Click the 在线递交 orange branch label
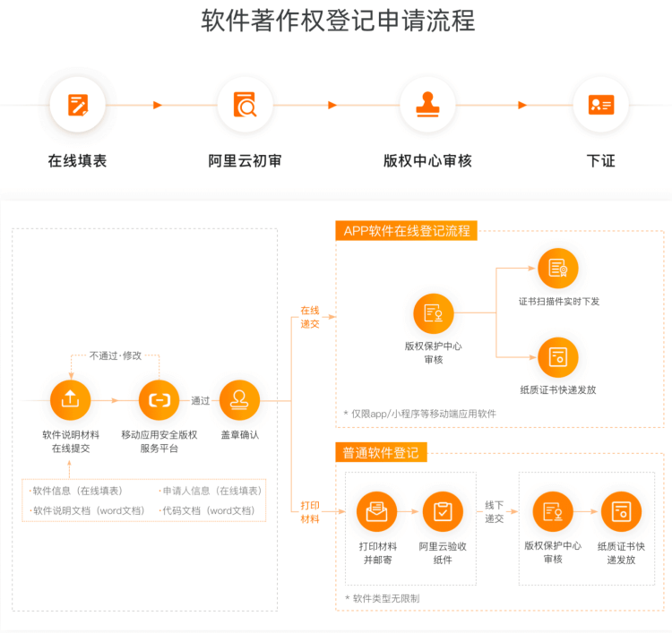Viewport: 672px width, 633px height. 310,317
